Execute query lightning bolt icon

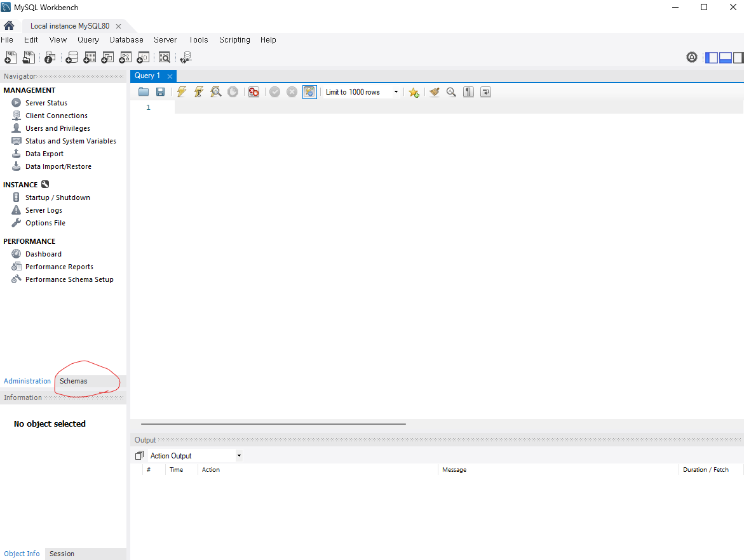182,92
